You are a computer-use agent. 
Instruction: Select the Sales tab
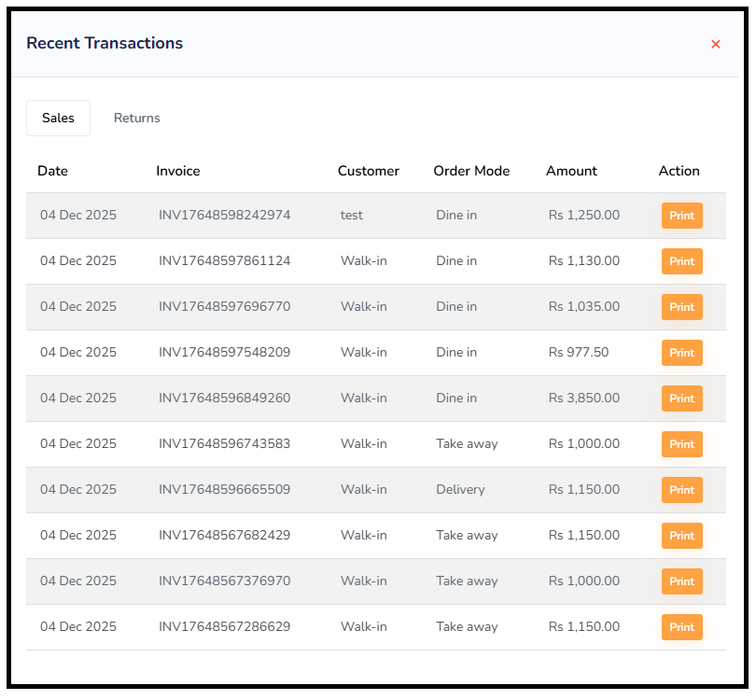[58, 119]
